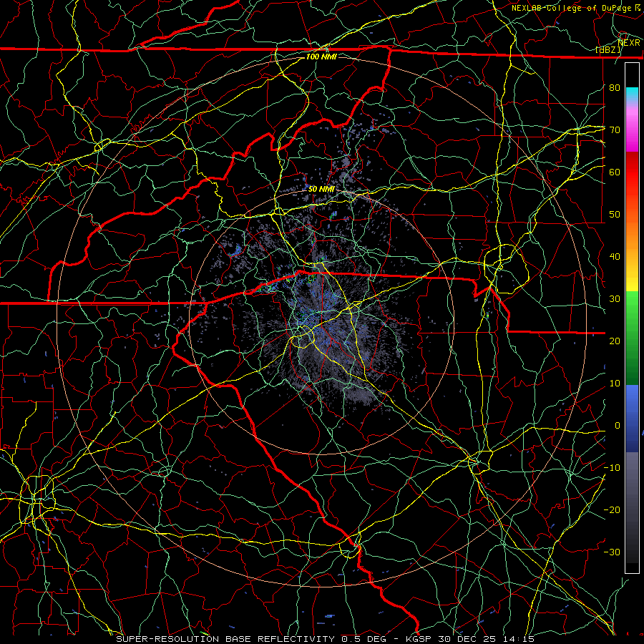Click the 40 value on dBZ scale
This screenshot has height=644, width=644.
615,257
